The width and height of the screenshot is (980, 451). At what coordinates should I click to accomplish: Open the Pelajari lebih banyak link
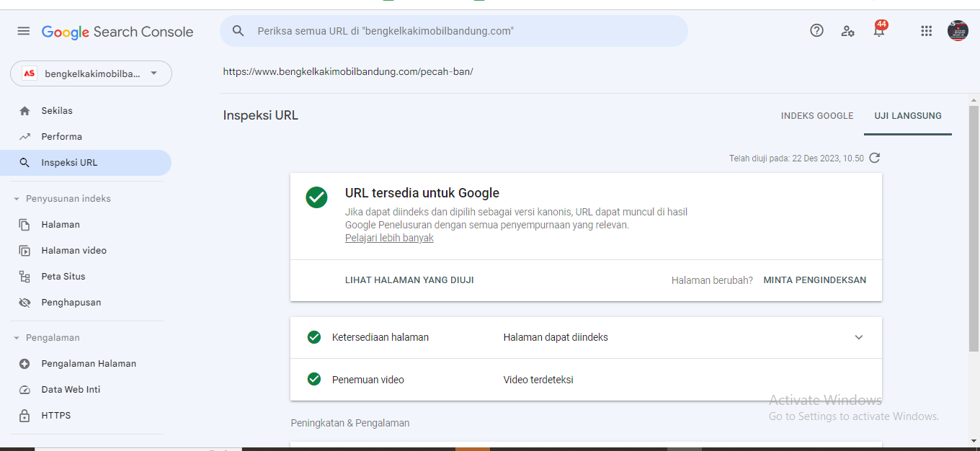(x=389, y=238)
